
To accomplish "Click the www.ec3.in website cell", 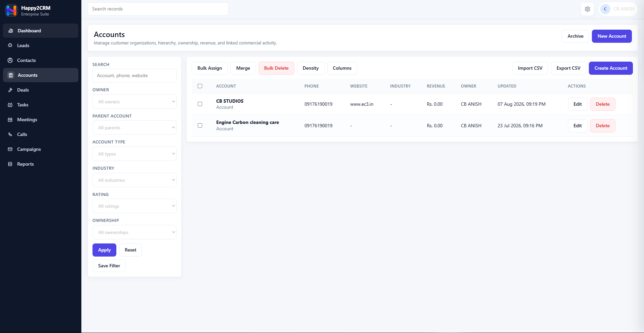I will [x=362, y=104].
